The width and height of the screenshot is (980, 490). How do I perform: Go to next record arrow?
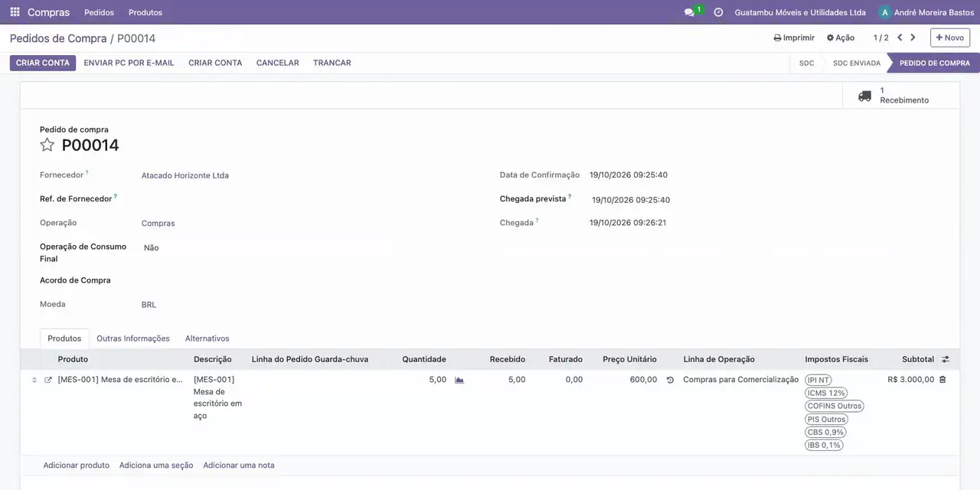[x=913, y=38]
